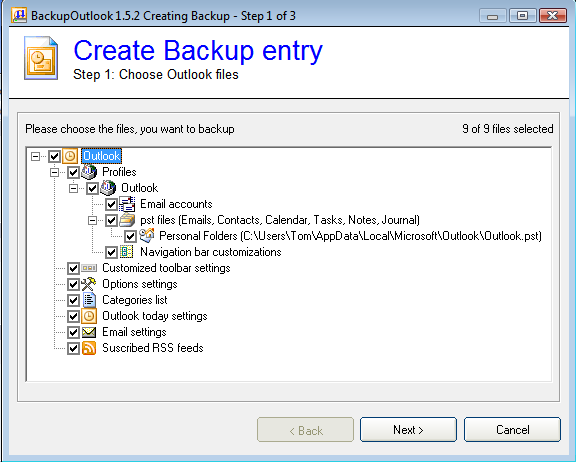This screenshot has height=462, width=576.
Task: Select Options settings text
Action: click(140, 284)
